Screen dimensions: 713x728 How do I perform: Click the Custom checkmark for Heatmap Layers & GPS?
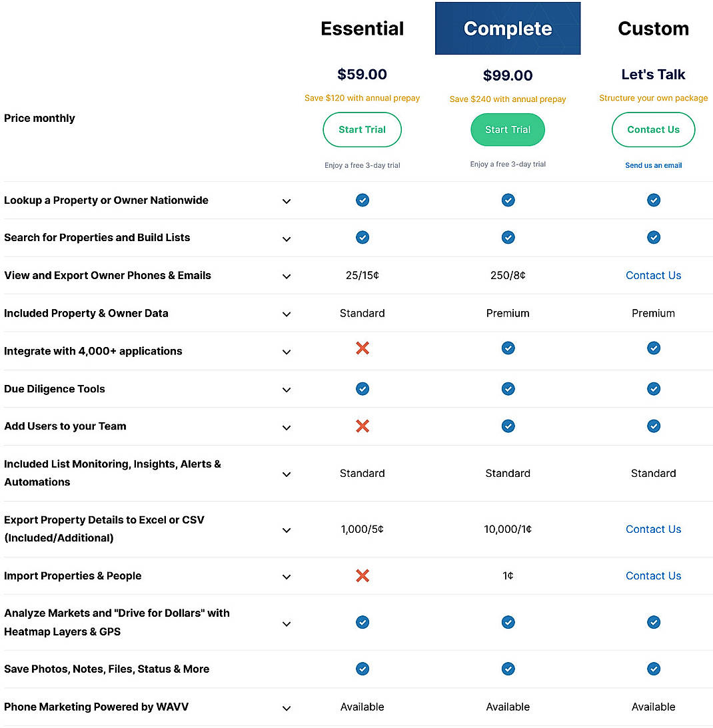click(x=653, y=622)
